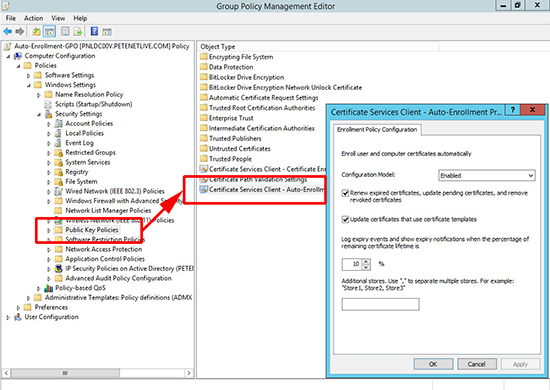Expand the User Configuration node
Image resolution: width=550 pixels, height=390 pixels.
(8, 317)
